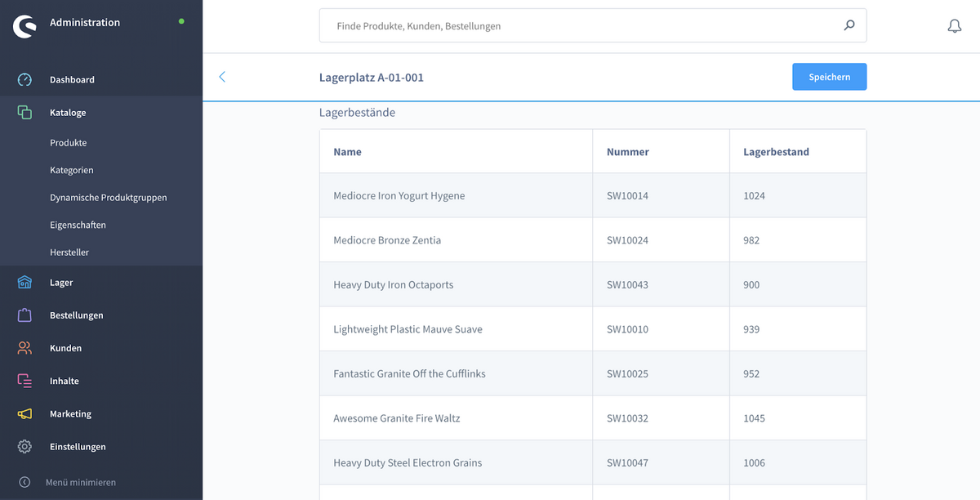Click the Marketing megaphone icon
Screen dimensions: 980x500
[x=24, y=414]
